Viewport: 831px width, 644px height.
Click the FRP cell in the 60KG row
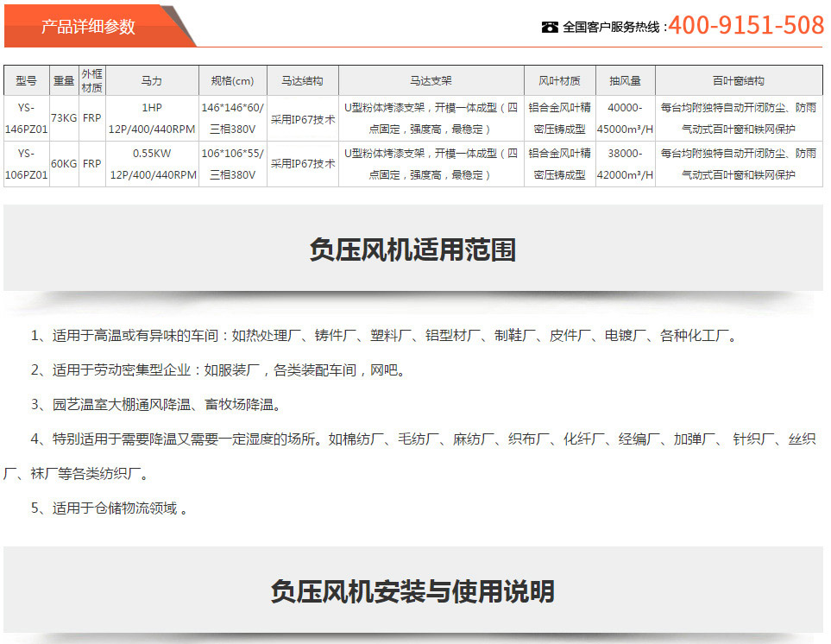[x=92, y=164]
